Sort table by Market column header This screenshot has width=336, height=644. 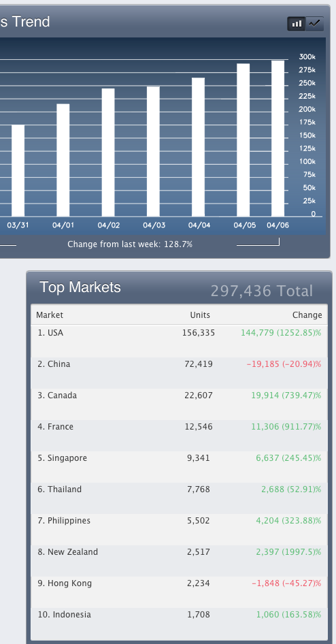[x=50, y=315]
